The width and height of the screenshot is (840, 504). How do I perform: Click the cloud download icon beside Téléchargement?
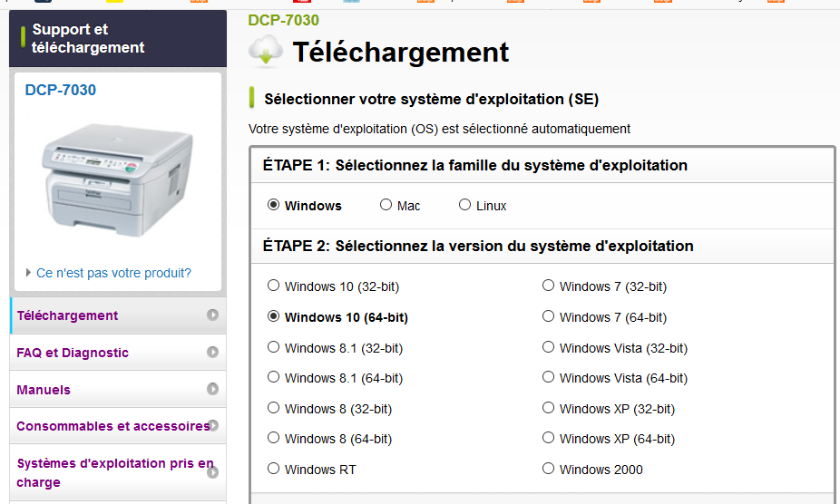click(x=266, y=51)
